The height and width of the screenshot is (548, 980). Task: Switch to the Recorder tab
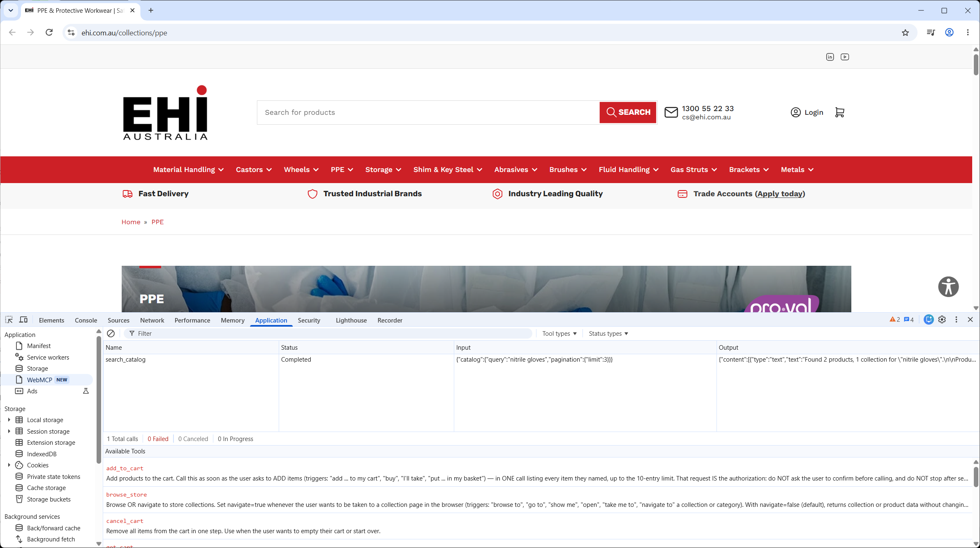(390, 320)
